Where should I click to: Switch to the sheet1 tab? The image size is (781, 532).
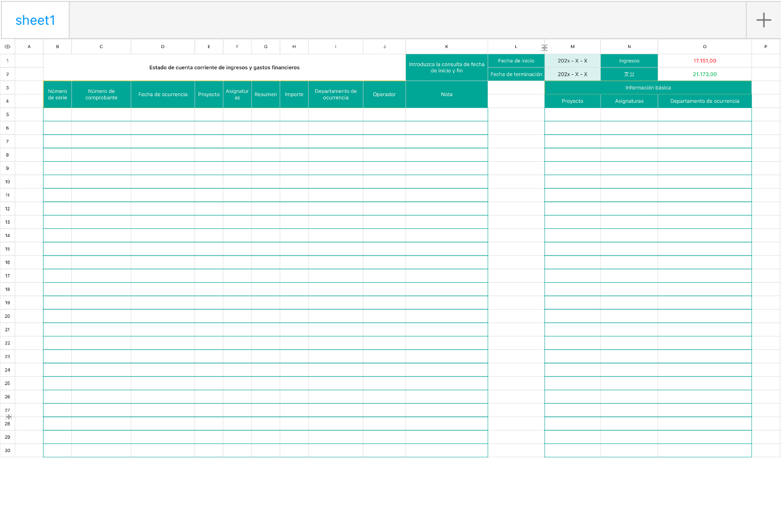[35, 20]
